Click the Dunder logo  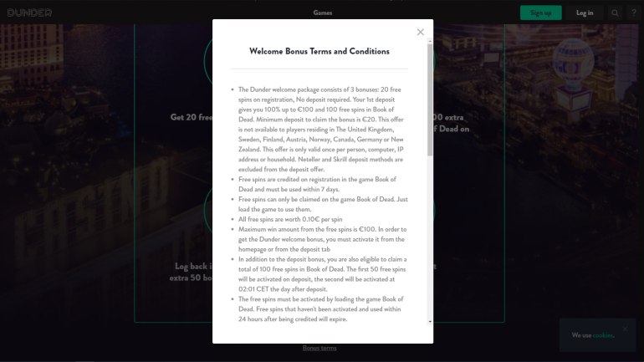click(x=29, y=13)
